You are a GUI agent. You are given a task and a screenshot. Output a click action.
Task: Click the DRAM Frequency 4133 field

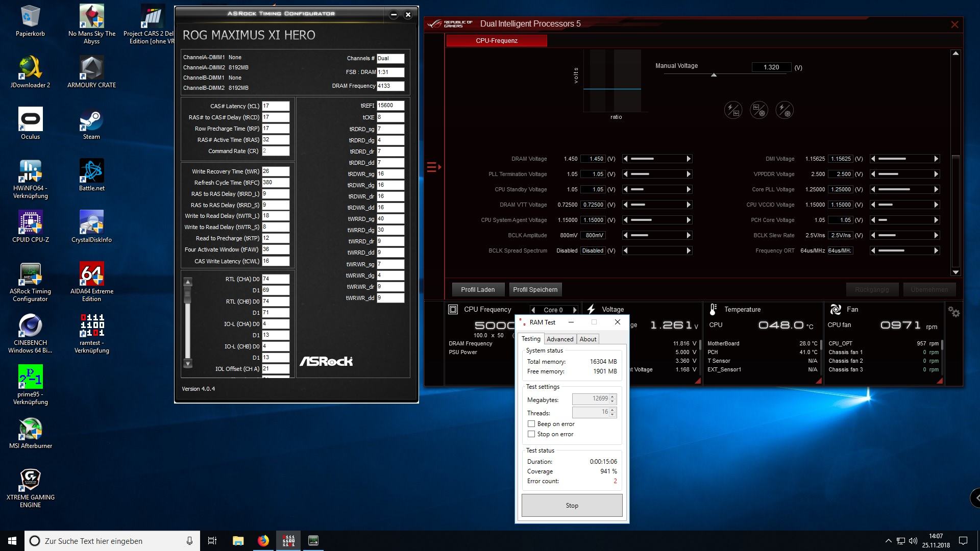390,86
